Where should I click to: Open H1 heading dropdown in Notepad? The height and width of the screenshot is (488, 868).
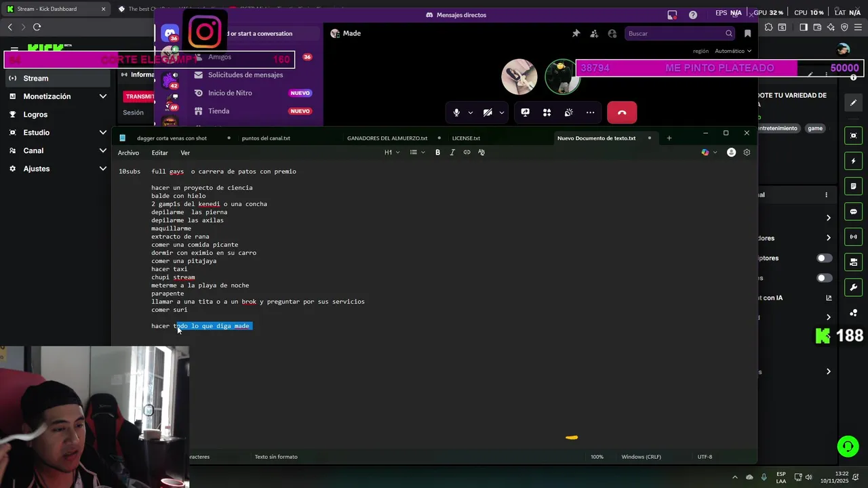[x=392, y=152]
